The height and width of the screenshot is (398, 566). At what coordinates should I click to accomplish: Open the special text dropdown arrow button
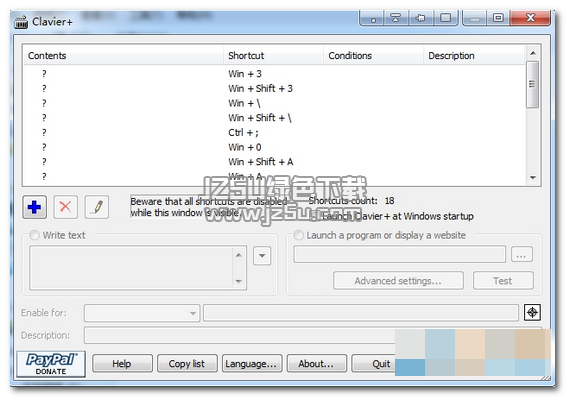[262, 256]
